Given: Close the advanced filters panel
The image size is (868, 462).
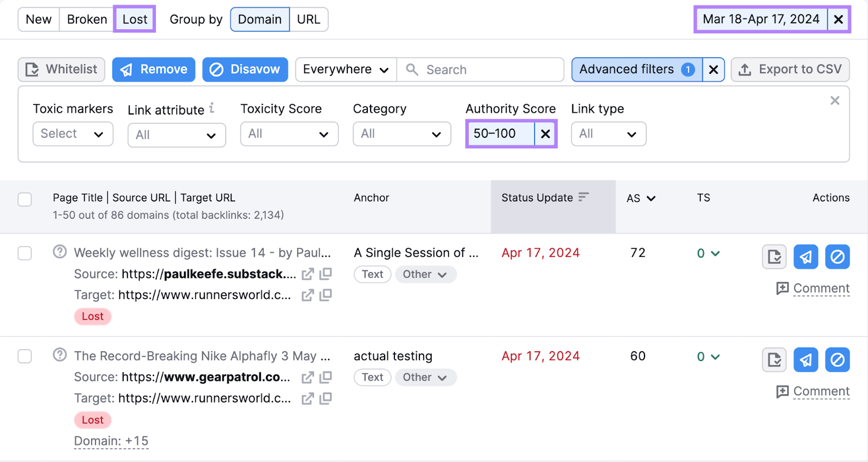Looking at the screenshot, I should (835, 100).
